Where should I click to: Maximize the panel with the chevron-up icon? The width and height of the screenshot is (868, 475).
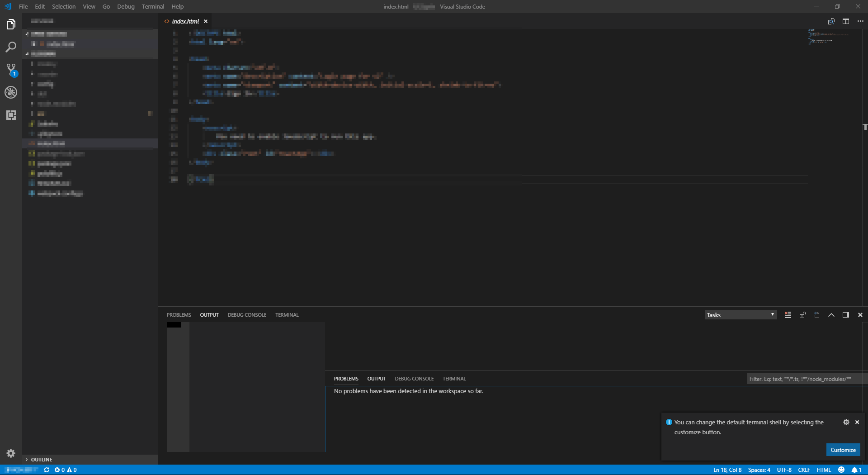coord(831,315)
